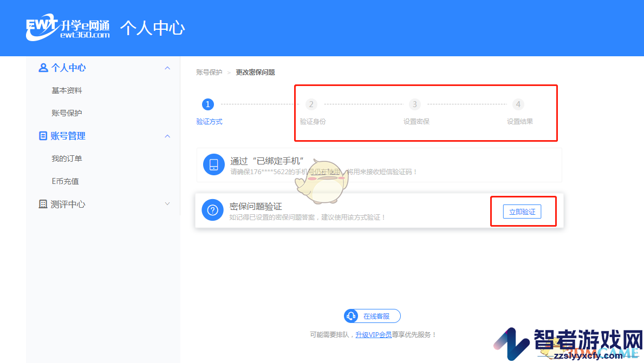The height and width of the screenshot is (363, 644).
Task: Select the 测评中心 menu heading
Action: (x=68, y=204)
